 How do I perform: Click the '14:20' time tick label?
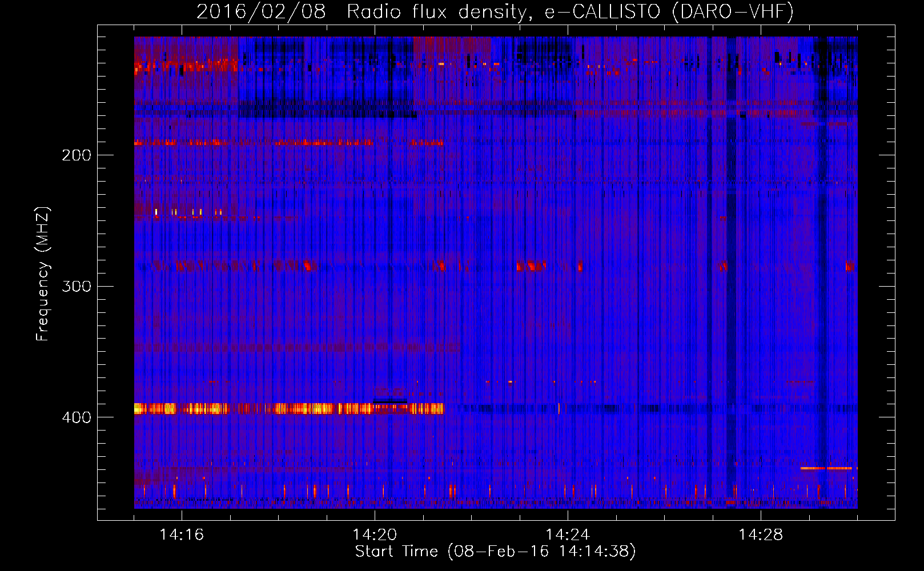pyautogui.click(x=375, y=534)
